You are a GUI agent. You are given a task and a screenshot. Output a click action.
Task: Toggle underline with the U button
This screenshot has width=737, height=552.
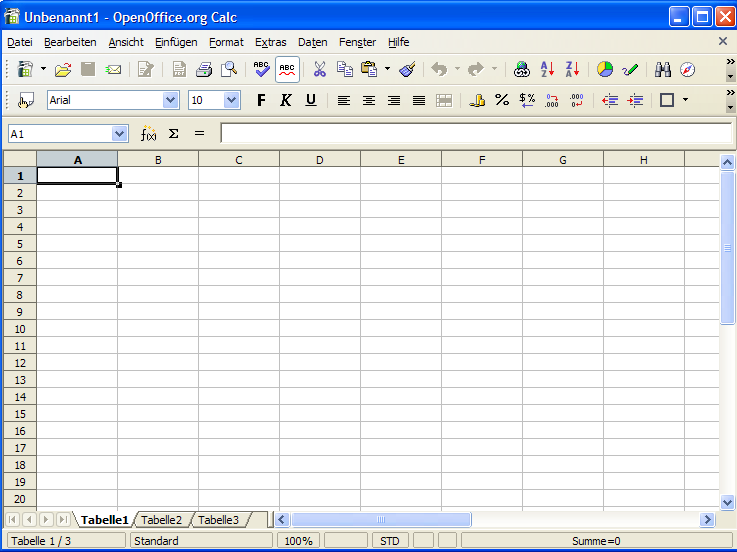point(311,100)
